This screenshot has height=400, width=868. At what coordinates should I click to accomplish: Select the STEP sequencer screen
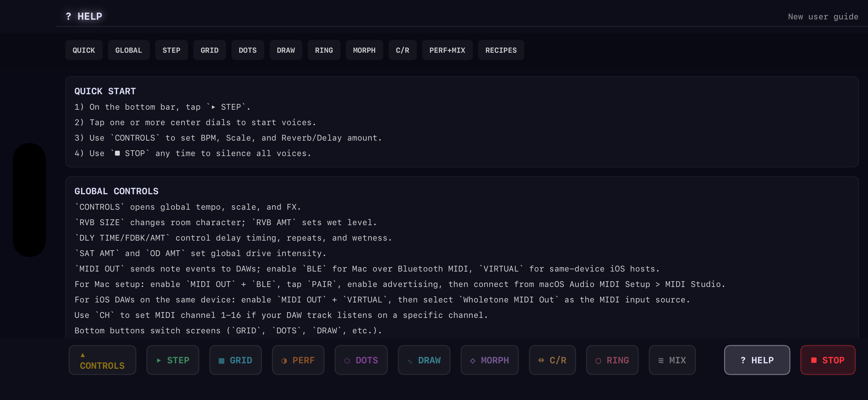point(173,360)
